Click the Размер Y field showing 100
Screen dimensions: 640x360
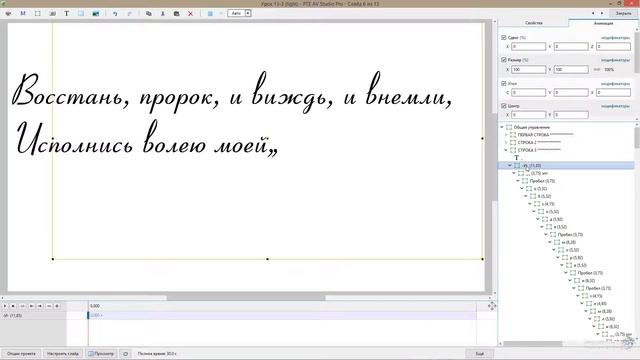(571, 70)
